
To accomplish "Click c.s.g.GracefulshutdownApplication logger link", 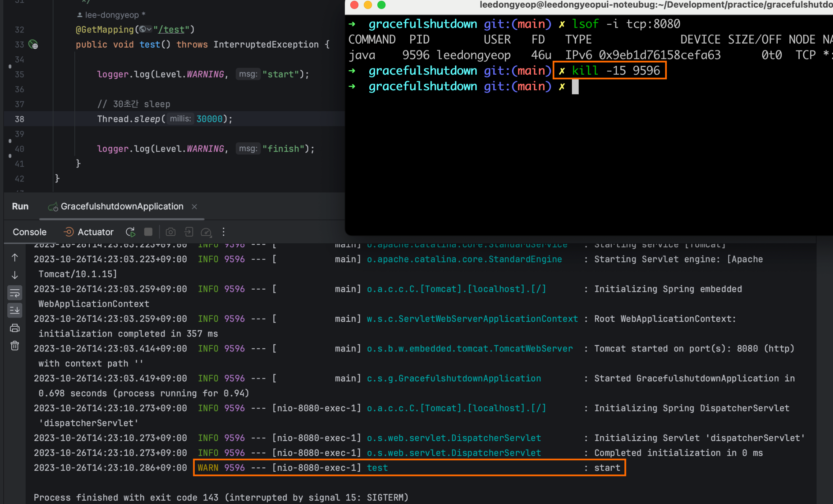I will [x=454, y=378].
